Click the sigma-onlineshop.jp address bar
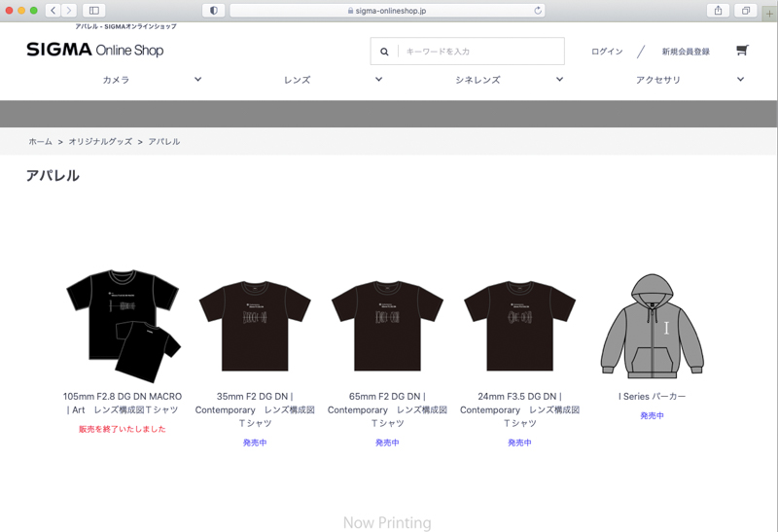The height and width of the screenshot is (532, 778). point(387,11)
